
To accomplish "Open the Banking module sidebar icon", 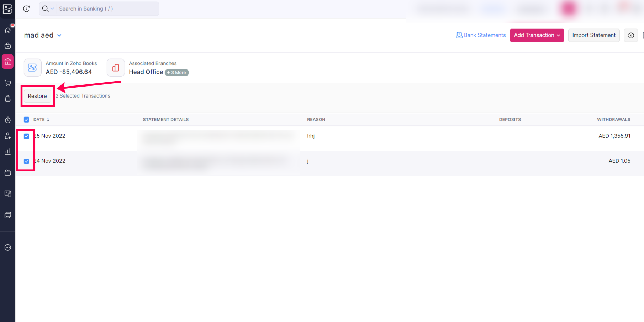I will click(x=7, y=62).
